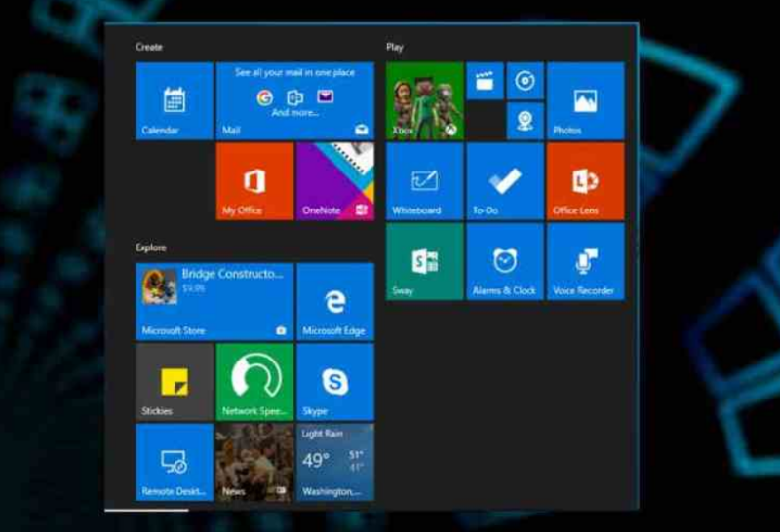Screen dimensions: 780x532
Task: Open the small Camera webcam tile
Action: click(525, 121)
